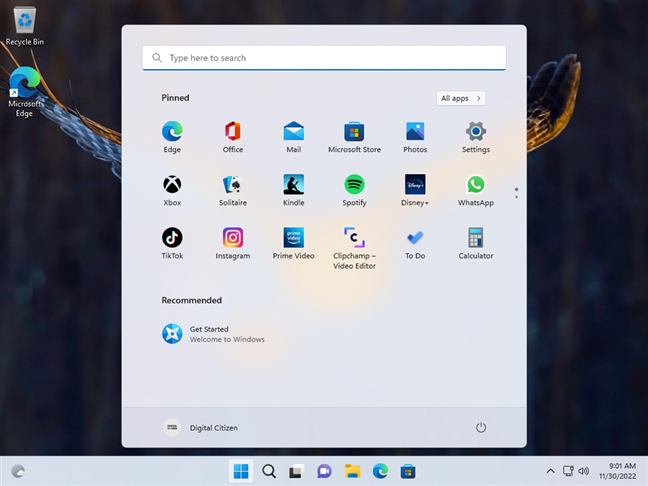Launch the Xbox app
648x486 pixels.
tap(172, 191)
